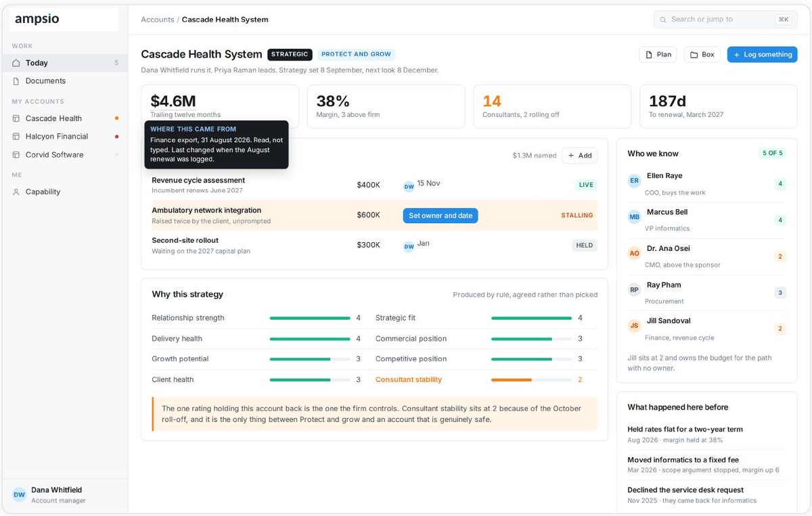Click the 187d to renewal card
The image size is (812, 516).
[x=719, y=106]
